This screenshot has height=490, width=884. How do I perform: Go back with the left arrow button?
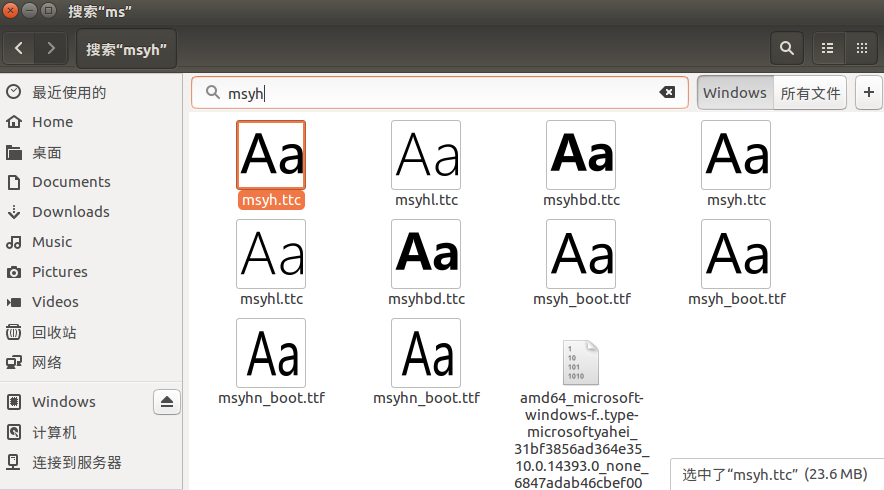(19, 48)
